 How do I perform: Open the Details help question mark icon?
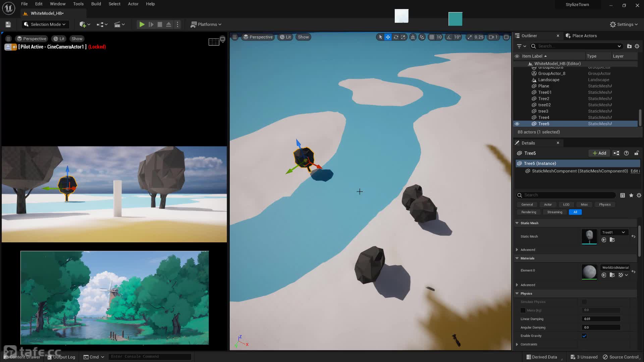coord(626,153)
